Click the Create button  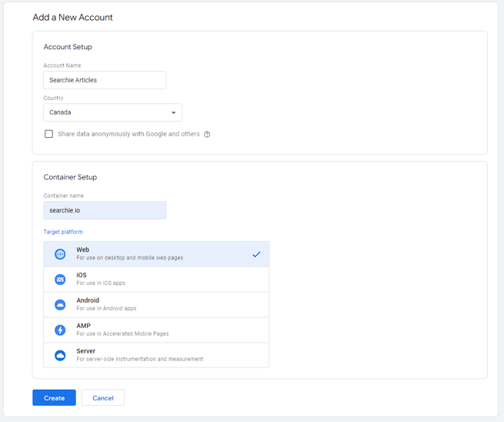point(55,398)
